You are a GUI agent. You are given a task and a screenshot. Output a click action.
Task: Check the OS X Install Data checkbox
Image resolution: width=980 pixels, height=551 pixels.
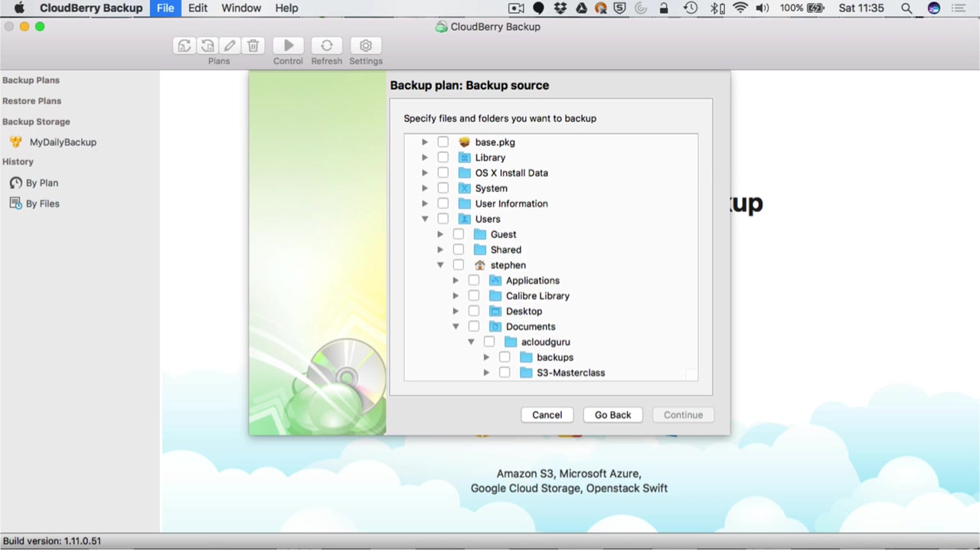point(443,173)
